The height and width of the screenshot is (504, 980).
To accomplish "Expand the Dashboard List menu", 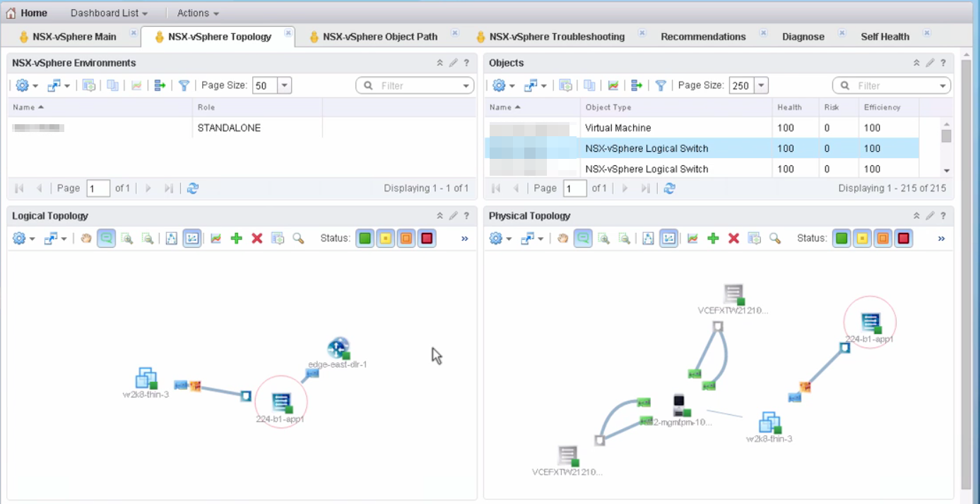I will (x=107, y=12).
